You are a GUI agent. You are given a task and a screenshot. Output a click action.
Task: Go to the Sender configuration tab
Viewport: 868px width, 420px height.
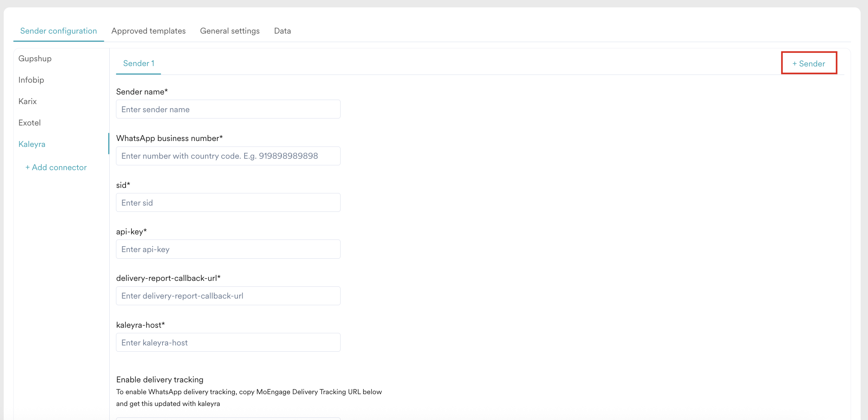click(x=58, y=31)
